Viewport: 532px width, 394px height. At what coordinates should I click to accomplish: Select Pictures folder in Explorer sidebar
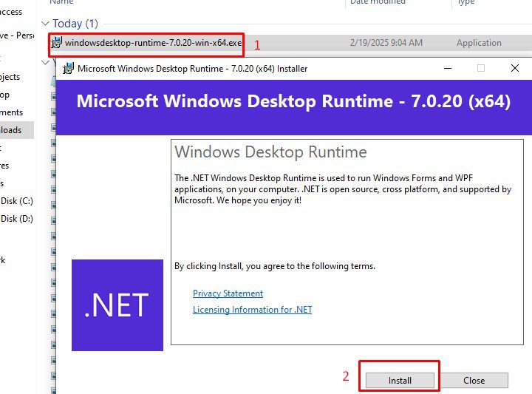[x=4, y=166]
